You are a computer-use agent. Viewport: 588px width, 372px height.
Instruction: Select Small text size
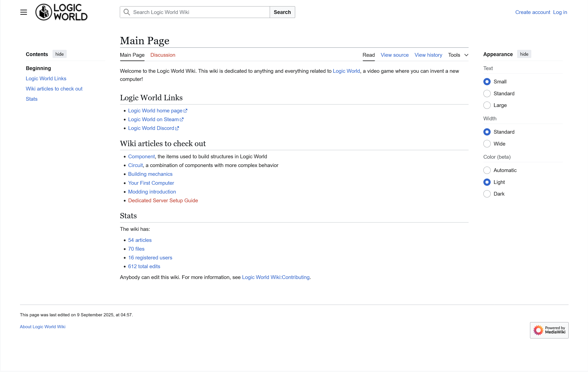tap(487, 82)
